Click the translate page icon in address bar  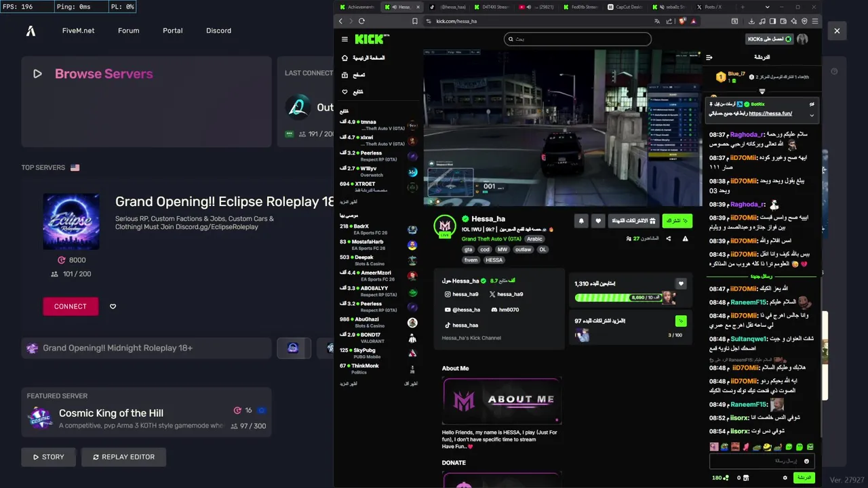pos(656,21)
